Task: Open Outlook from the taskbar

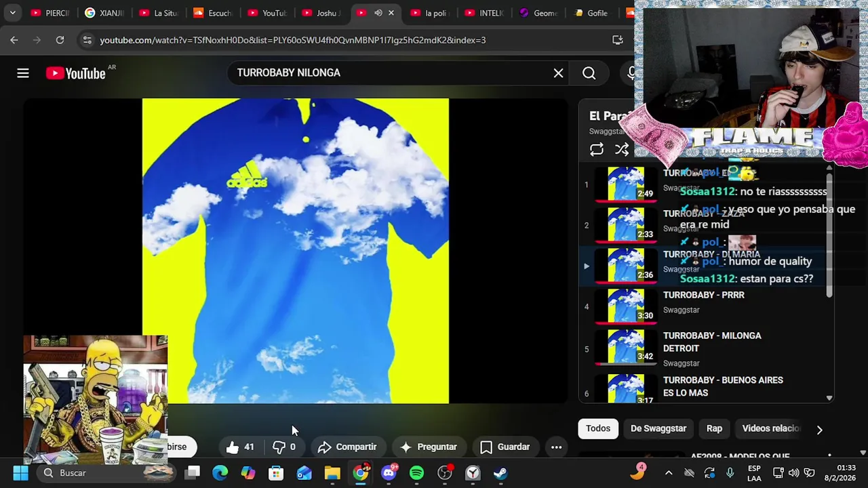Action: point(304,473)
